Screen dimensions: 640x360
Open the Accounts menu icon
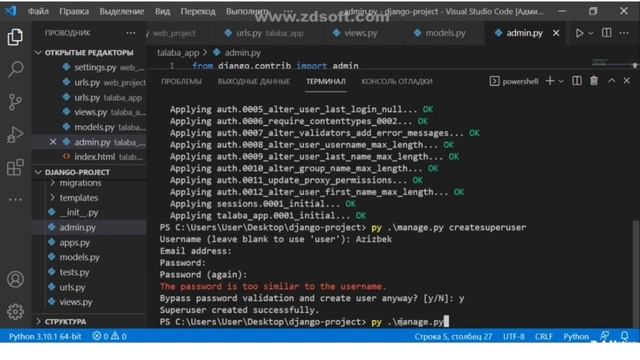[x=15, y=280]
